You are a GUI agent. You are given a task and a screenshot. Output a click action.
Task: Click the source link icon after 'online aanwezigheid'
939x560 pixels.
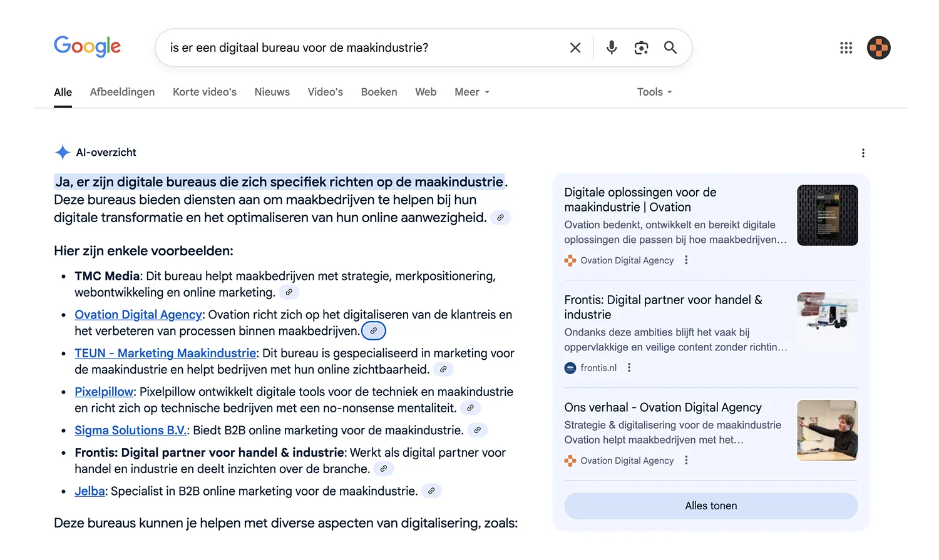tap(500, 218)
